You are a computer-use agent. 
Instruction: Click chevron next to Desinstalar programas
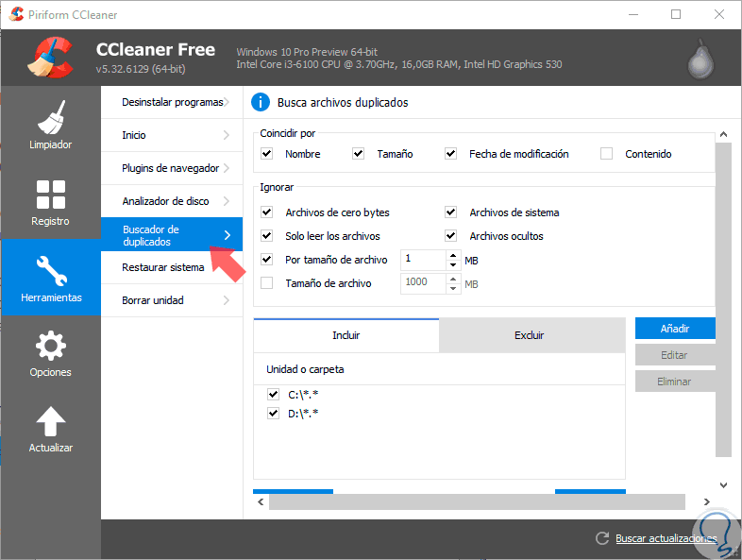point(227,102)
